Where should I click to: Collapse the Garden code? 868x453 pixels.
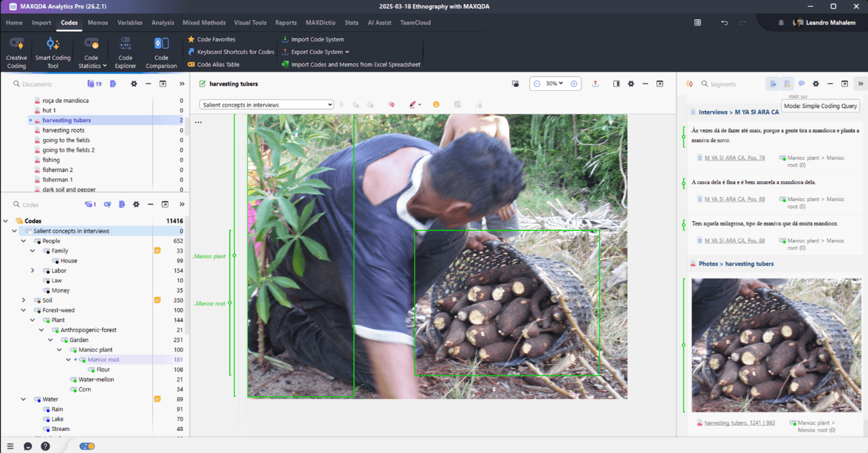pyautogui.click(x=51, y=340)
